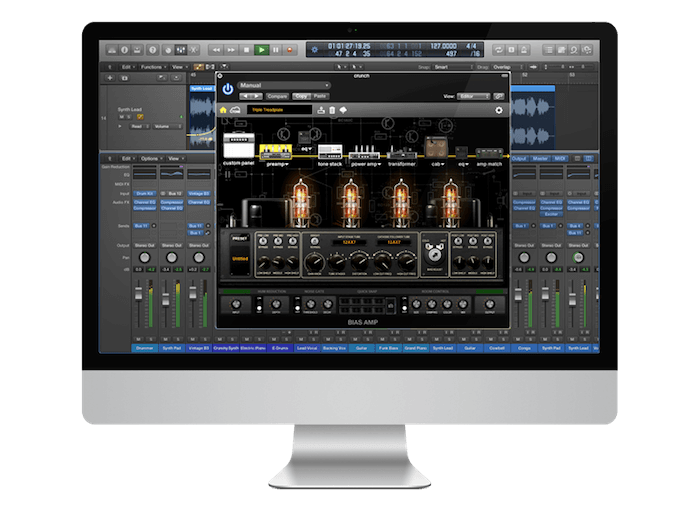Click the share speech-bubble icon
This screenshot has height=524, width=698.
tap(343, 110)
